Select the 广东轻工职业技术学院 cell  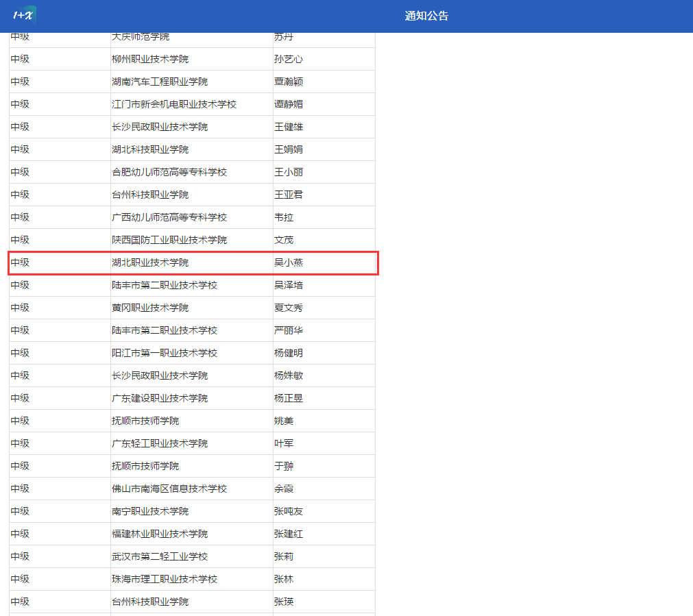pyautogui.click(x=160, y=443)
